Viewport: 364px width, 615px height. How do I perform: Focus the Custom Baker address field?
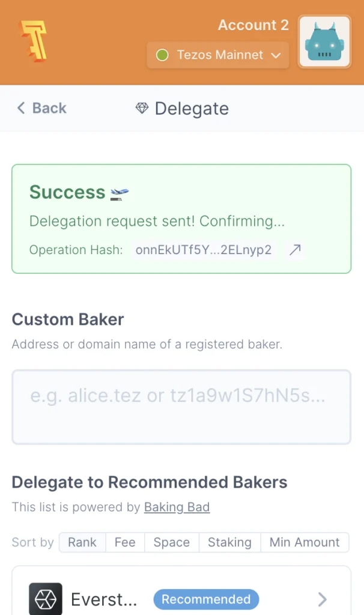point(181,407)
